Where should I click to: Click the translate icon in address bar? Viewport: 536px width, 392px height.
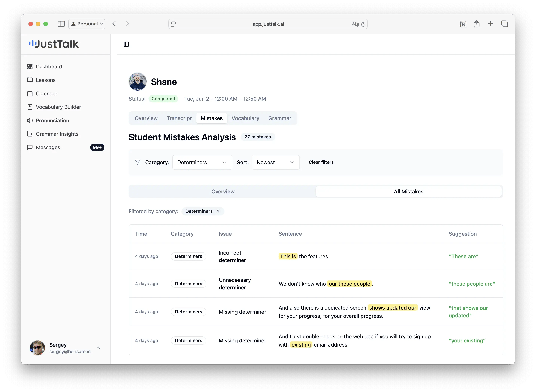355,24
